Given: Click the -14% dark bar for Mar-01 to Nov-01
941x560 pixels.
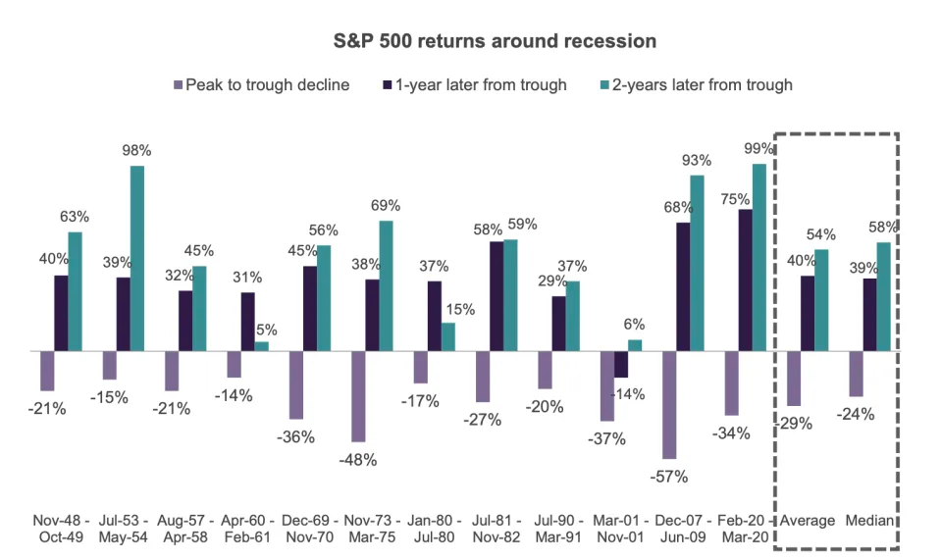Looking at the screenshot, I should pos(621,364).
